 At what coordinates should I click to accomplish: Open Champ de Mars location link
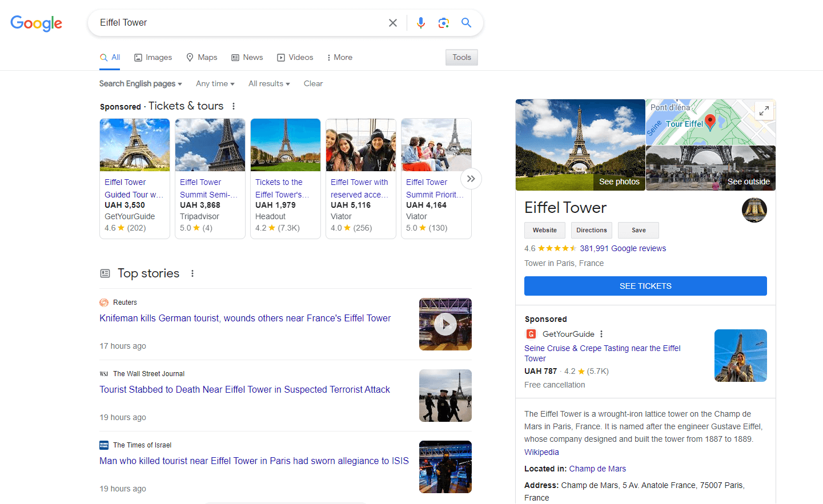click(597, 469)
